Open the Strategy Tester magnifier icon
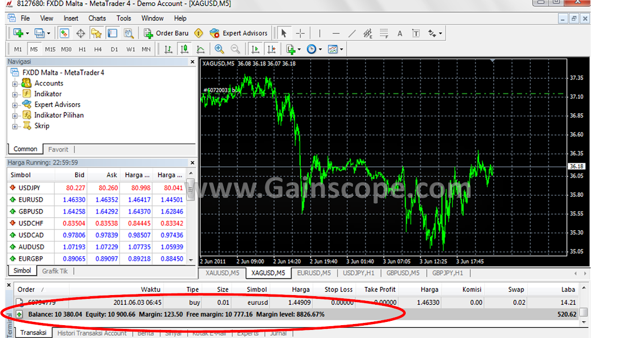 129,33
